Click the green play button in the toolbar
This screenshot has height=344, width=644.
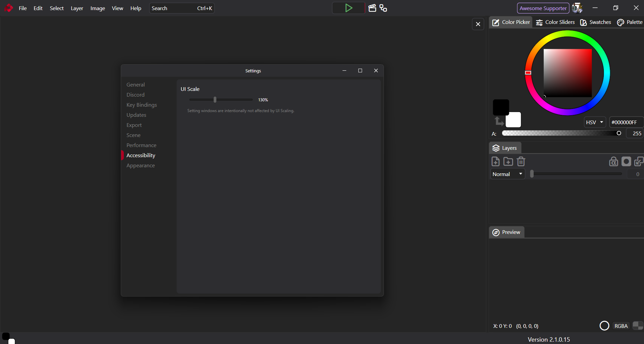(x=349, y=8)
